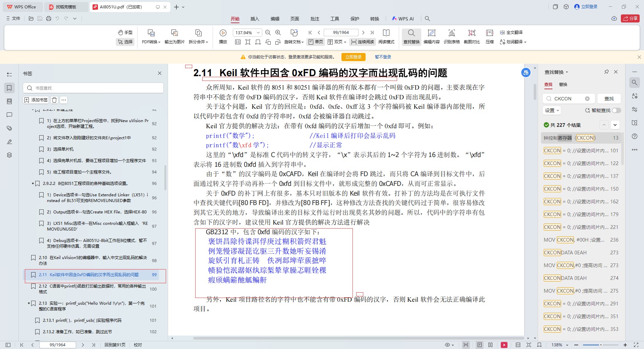Open the 插入 ribbon tab
644x349 pixels.
(x=255, y=19)
